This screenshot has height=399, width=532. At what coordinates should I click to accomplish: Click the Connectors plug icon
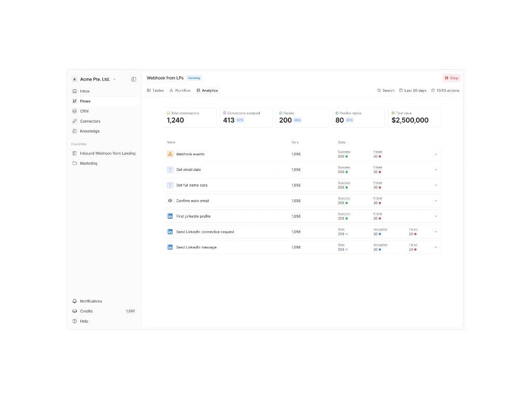coord(75,121)
